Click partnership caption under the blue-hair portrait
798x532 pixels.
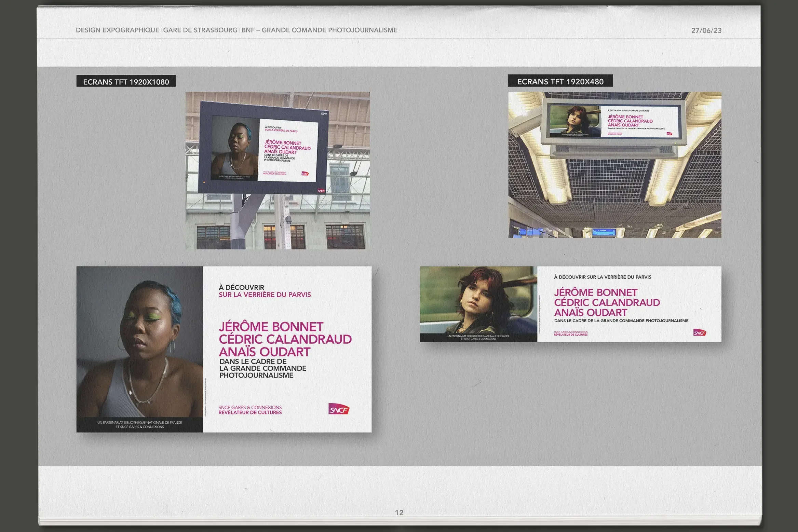[140, 425]
